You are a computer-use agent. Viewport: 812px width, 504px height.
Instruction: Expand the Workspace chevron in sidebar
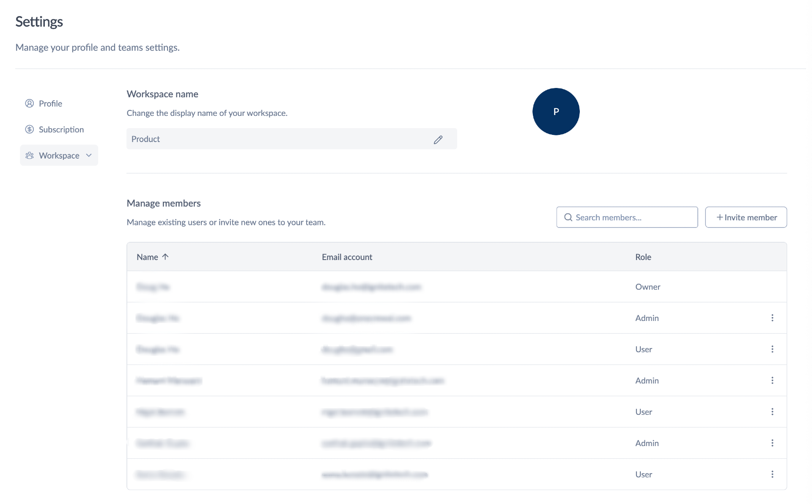(89, 155)
